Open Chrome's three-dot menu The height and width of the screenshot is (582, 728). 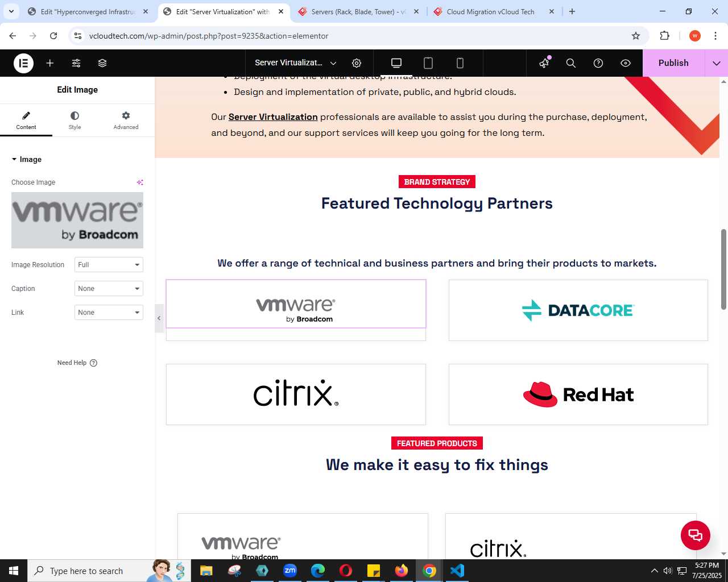pyautogui.click(x=715, y=36)
